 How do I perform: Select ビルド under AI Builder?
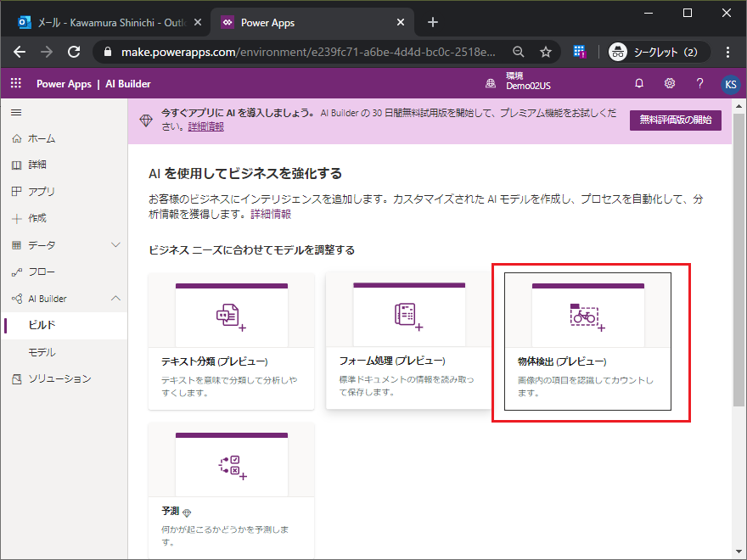pyautogui.click(x=64, y=325)
